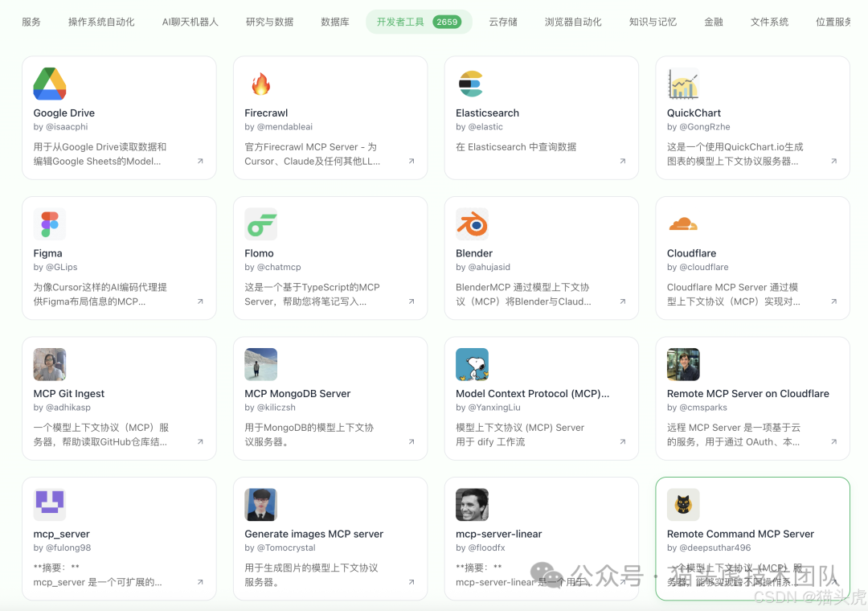Switch to the 金融 tab
868x611 pixels.
[714, 23]
